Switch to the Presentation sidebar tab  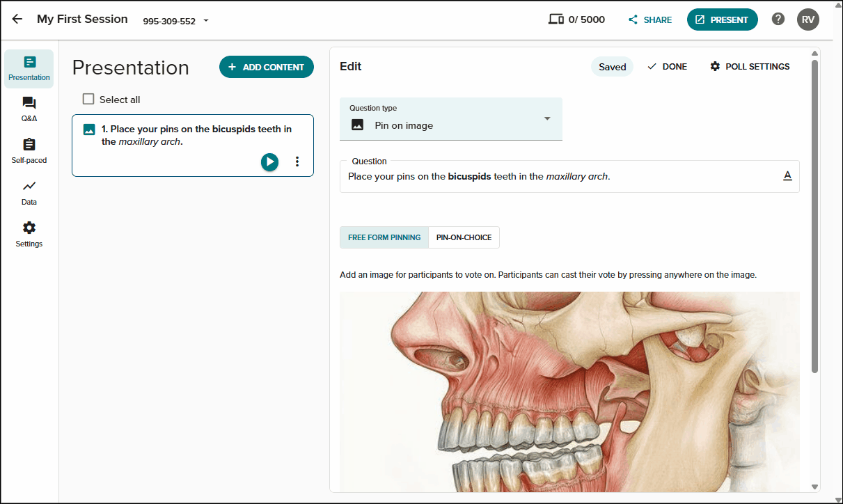[x=29, y=68]
